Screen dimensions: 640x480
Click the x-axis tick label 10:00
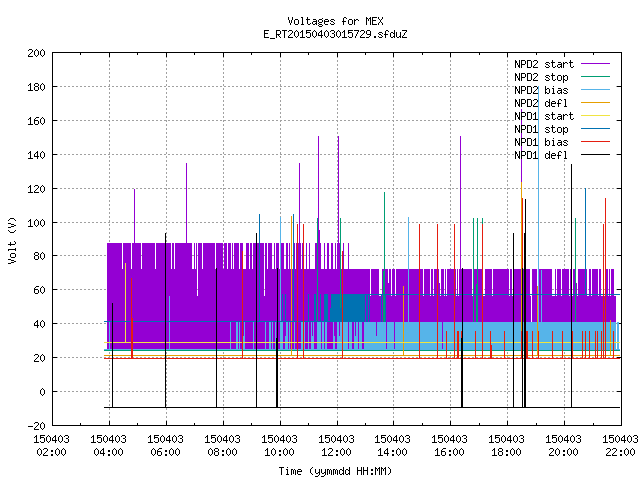[280, 452]
